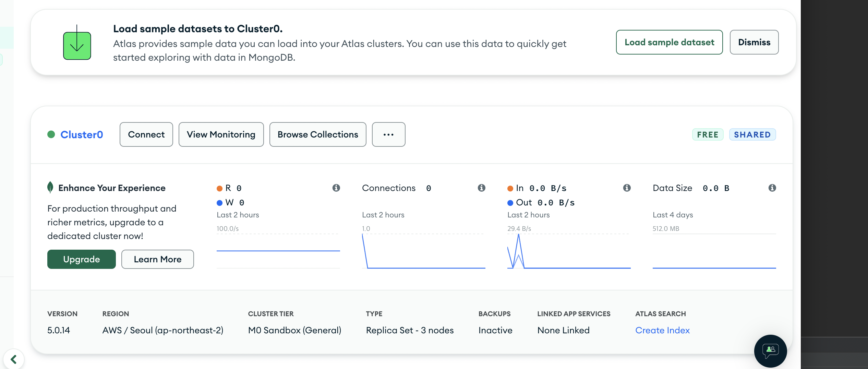Click the 29.4 B/s axis label
The width and height of the screenshot is (868, 369).
pyautogui.click(x=519, y=228)
